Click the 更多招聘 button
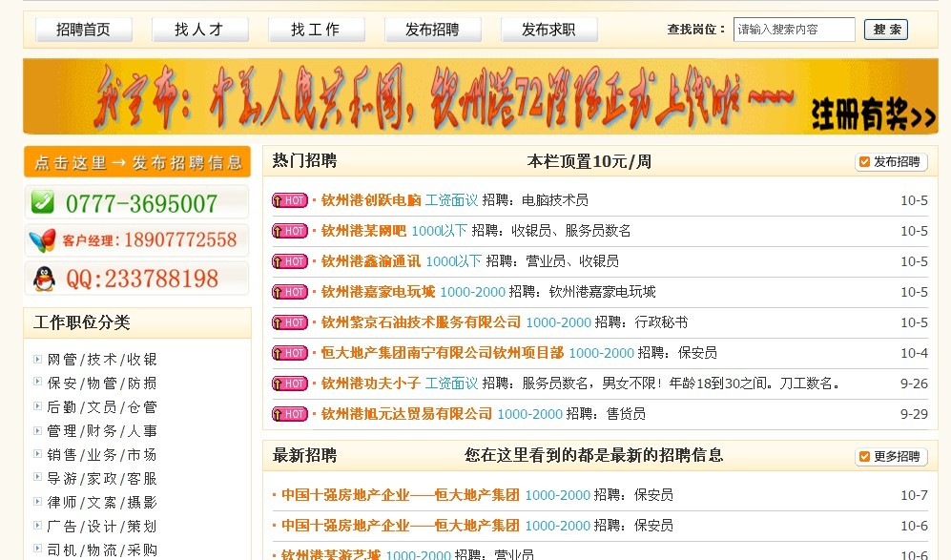 click(x=891, y=456)
